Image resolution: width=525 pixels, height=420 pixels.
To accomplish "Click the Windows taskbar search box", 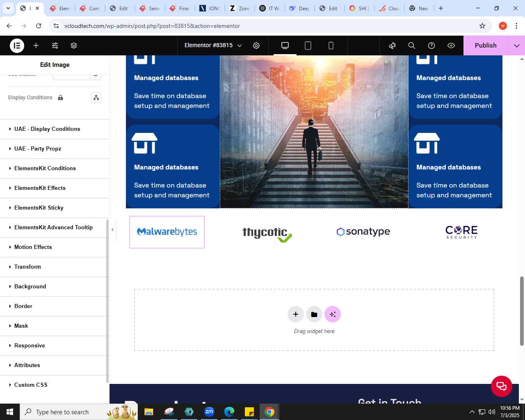I will (78, 412).
